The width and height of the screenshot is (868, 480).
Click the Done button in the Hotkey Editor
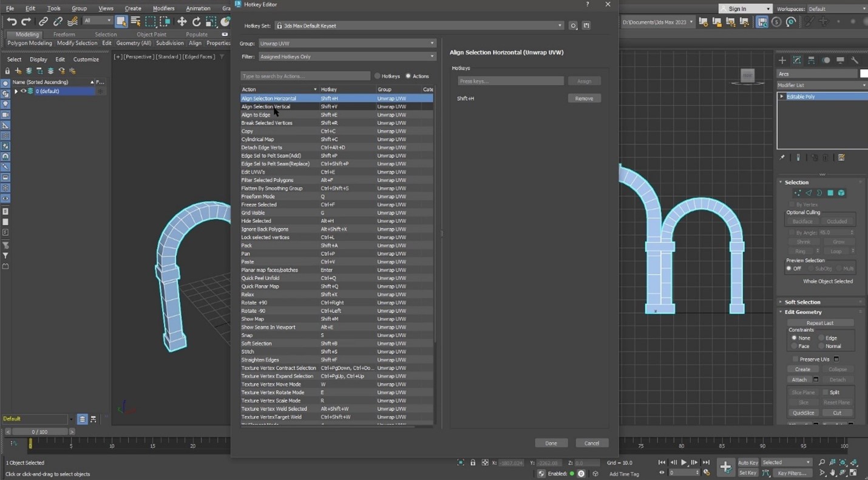[551, 443]
